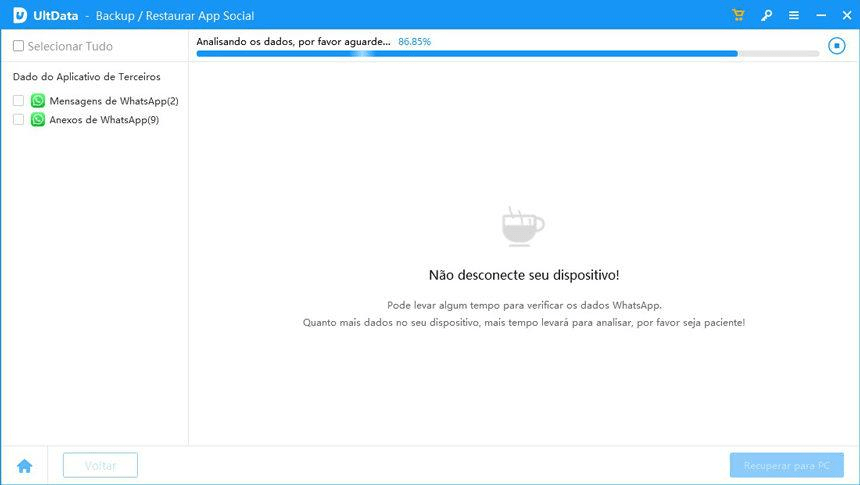Click the analysis progress bar
The image size is (860, 485).
click(507, 54)
